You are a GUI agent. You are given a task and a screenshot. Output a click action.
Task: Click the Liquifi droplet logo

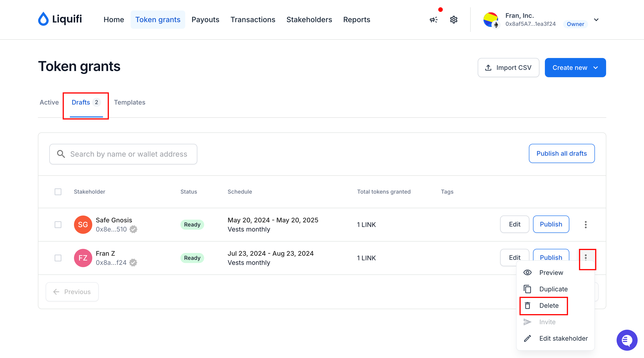click(x=43, y=19)
